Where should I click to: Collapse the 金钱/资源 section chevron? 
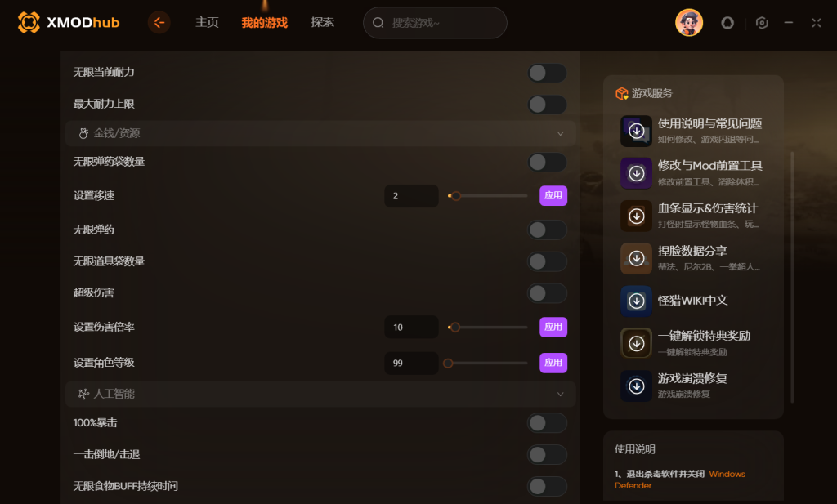click(x=560, y=134)
